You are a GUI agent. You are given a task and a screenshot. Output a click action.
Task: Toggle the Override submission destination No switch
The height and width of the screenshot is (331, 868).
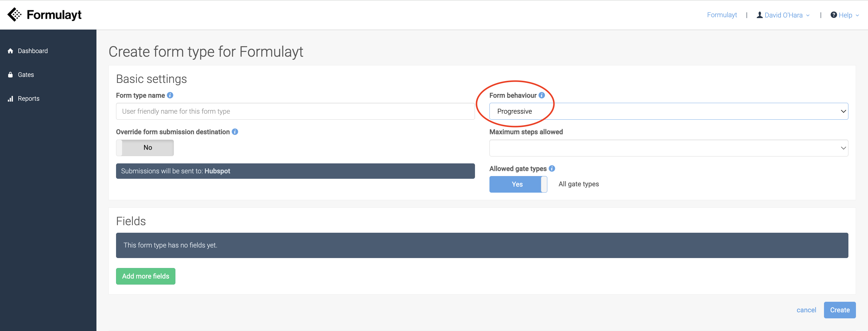click(x=145, y=148)
